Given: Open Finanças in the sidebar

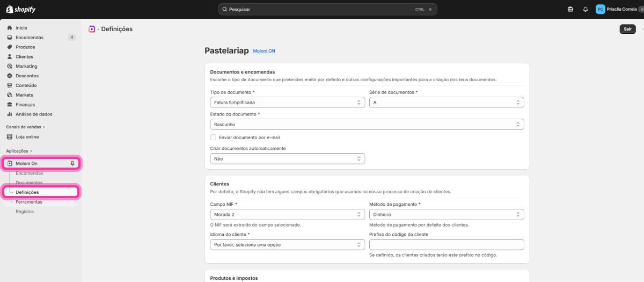Looking at the screenshot, I should [x=25, y=104].
